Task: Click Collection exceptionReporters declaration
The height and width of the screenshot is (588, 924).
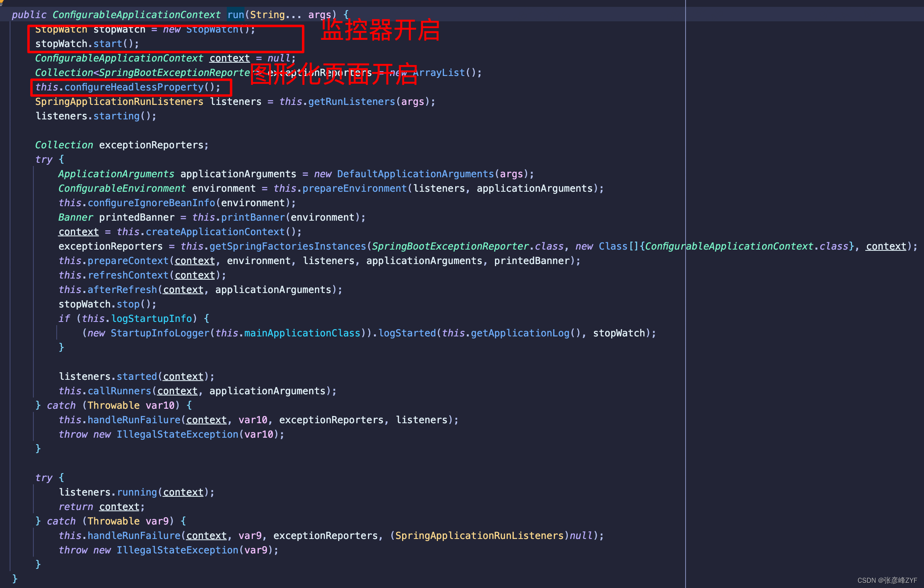Action: pos(122,145)
